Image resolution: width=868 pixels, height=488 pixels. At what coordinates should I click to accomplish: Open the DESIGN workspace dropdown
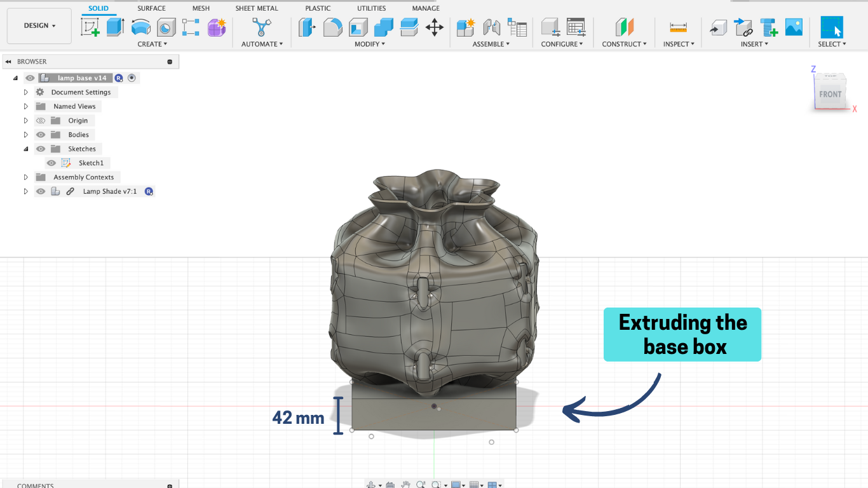point(39,25)
